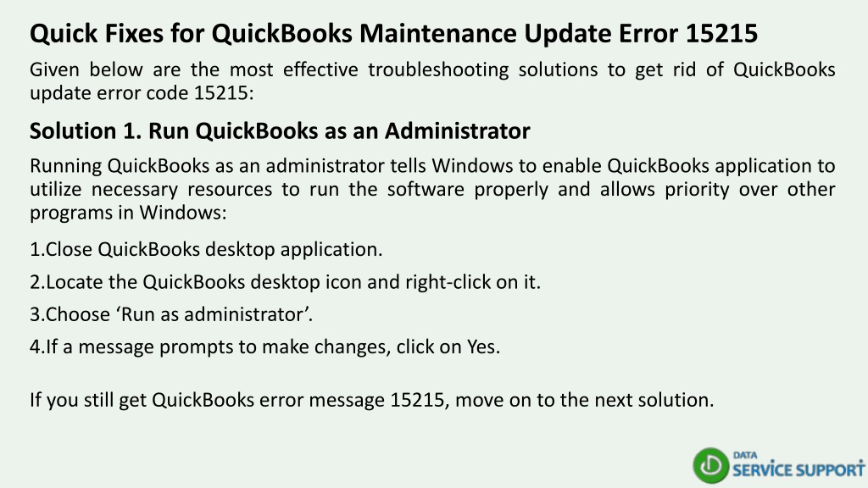Image resolution: width=868 pixels, height=488 pixels.
Task: Click step 3 'Choose Run as administrator'
Action: pyautogui.click(x=171, y=314)
